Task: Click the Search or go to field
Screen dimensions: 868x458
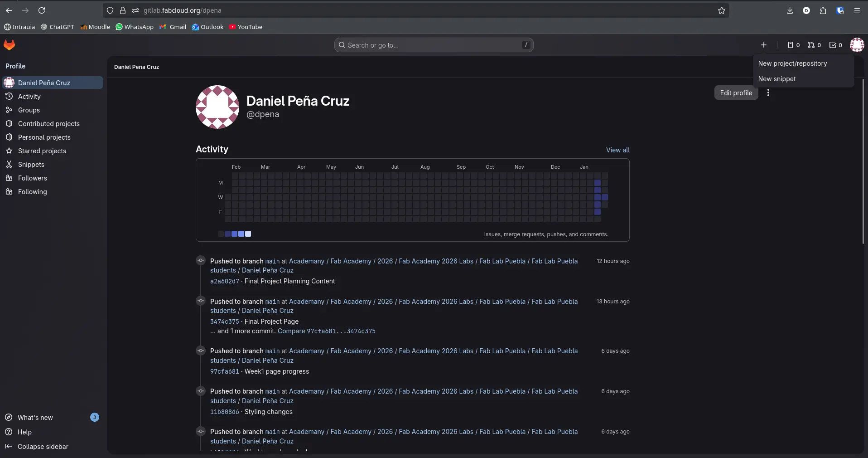Action: [433, 45]
